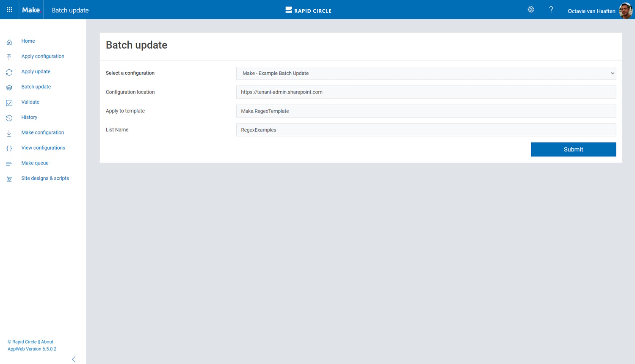The image size is (635, 364).
Task: Click the Octavie van Haaften user name
Action: 591,11
